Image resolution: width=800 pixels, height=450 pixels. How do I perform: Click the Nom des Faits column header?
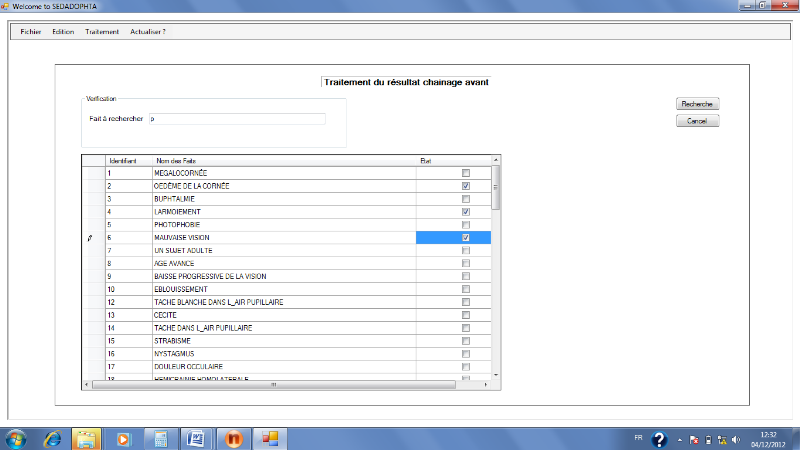click(284, 161)
